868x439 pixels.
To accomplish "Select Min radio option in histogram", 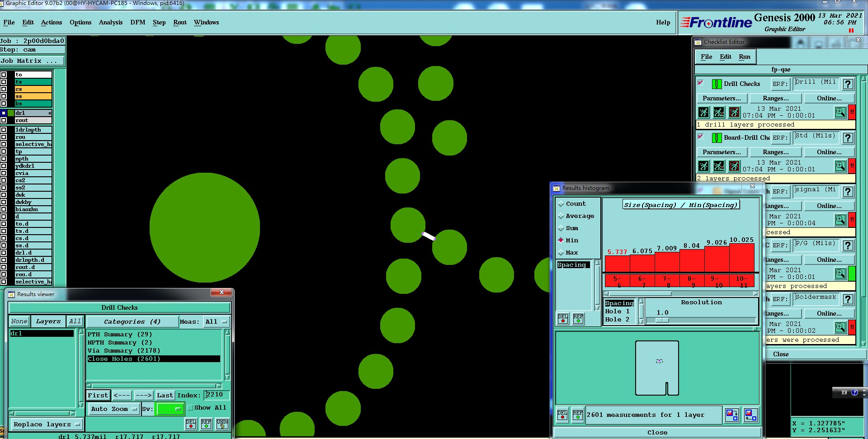I will pos(561,241).
